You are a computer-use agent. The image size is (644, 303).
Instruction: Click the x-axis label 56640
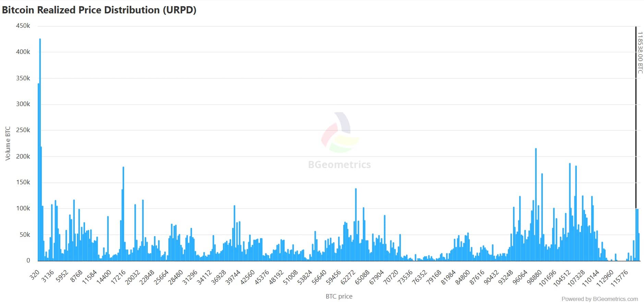point(319,277)
